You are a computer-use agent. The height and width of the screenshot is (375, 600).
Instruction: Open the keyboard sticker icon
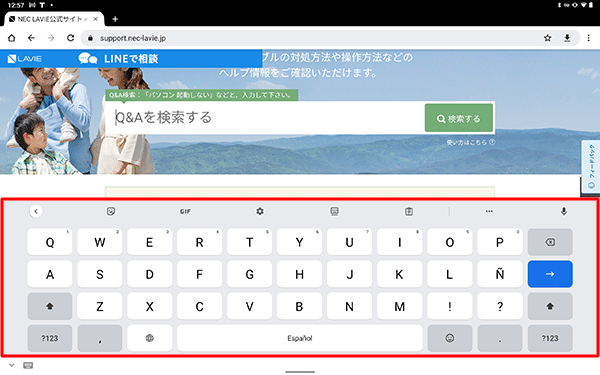pos(111,211)
